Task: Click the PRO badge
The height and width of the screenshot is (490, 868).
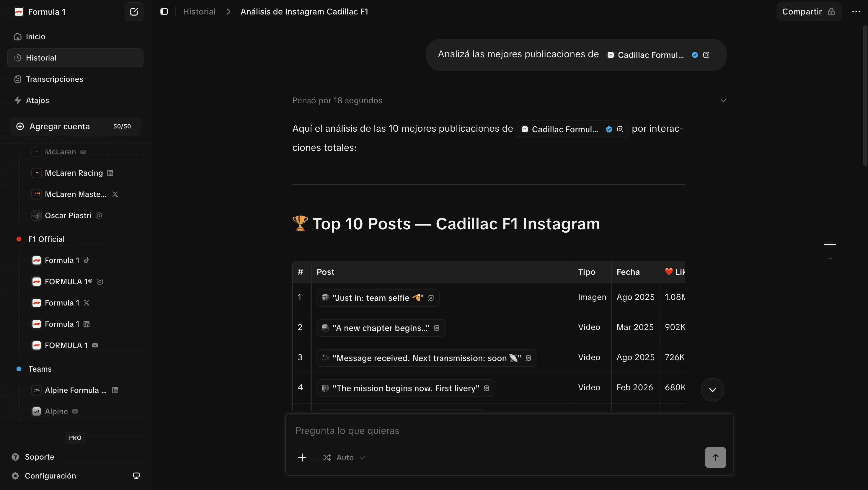Action: pos(75,437)
